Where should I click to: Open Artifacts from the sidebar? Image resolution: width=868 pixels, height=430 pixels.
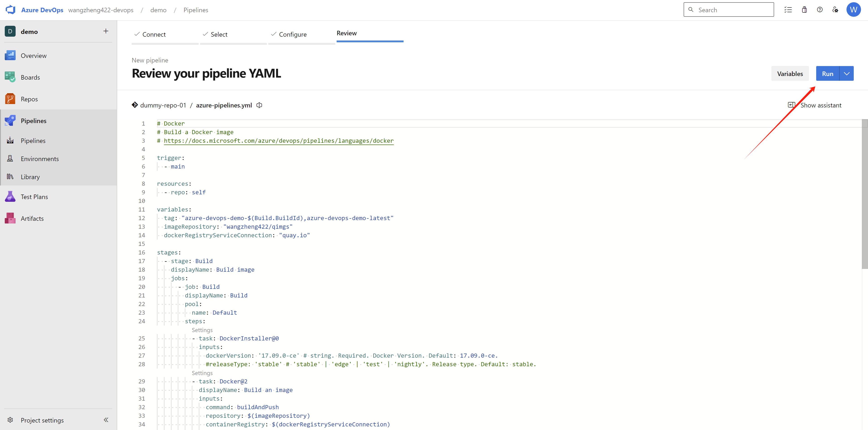[32, 218]
